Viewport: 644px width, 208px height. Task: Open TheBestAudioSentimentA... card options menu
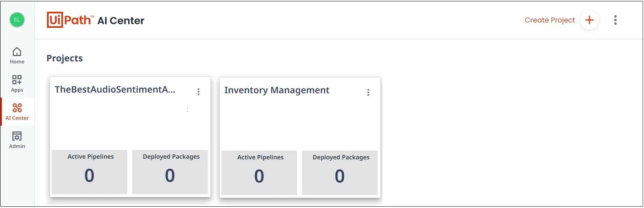pyautogui.click(x=199, y=92)
